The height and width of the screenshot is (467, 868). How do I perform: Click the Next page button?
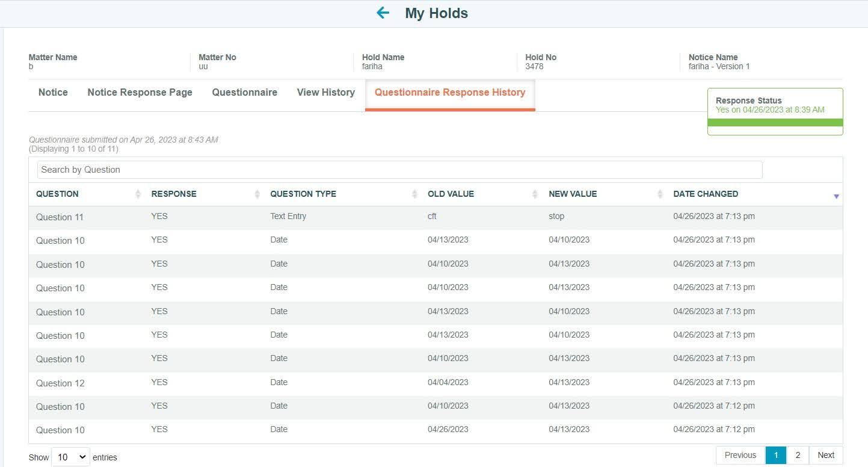click(x=826, y=455)
